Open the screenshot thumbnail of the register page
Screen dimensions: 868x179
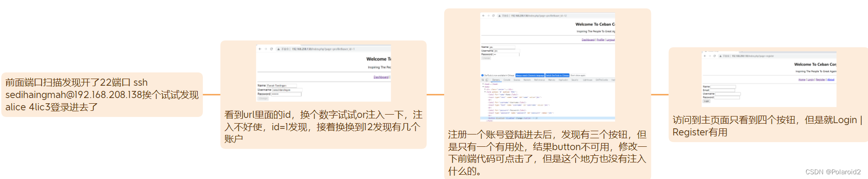coord(769,79)
